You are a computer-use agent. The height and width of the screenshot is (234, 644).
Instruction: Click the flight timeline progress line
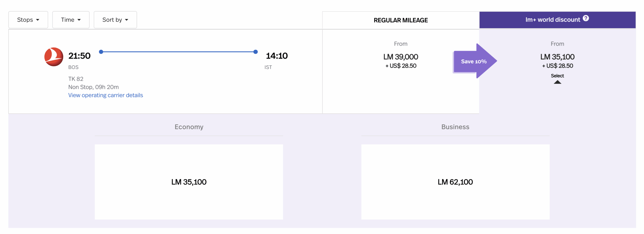[x=178, y=52]
